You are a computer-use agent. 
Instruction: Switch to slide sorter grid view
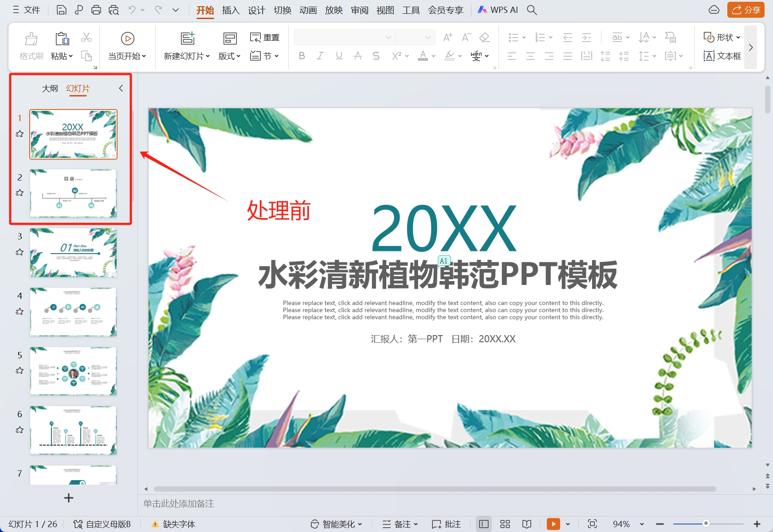pyautogui.click(x=505, y=524)
